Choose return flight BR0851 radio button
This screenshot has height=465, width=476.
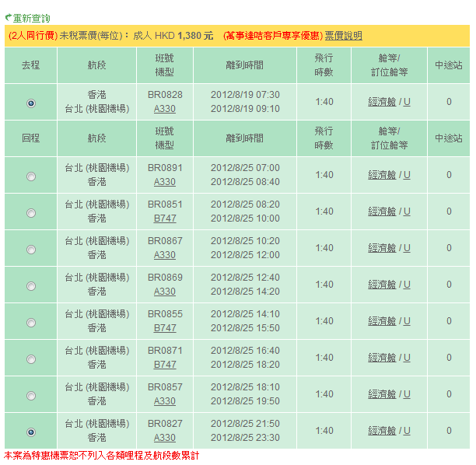click(x=31, y=213)
